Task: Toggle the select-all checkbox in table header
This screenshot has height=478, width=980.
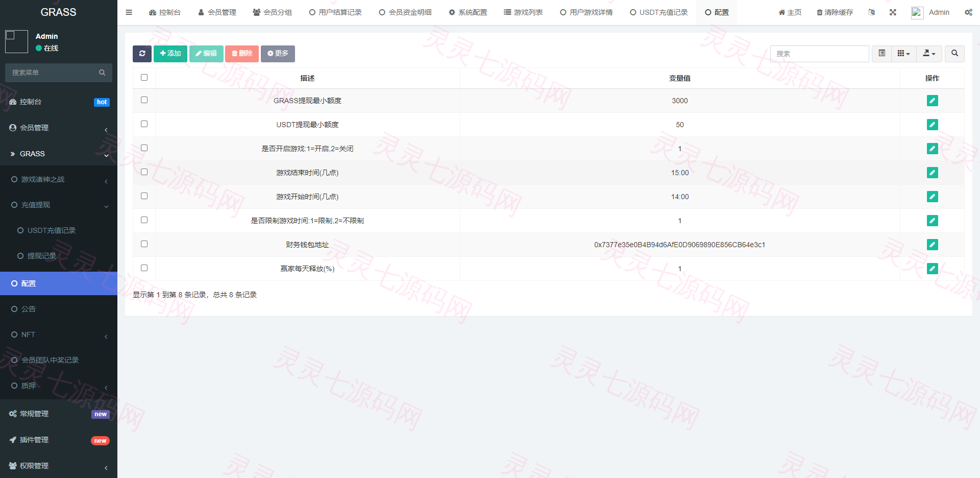Action: click(x=144, y=78)
